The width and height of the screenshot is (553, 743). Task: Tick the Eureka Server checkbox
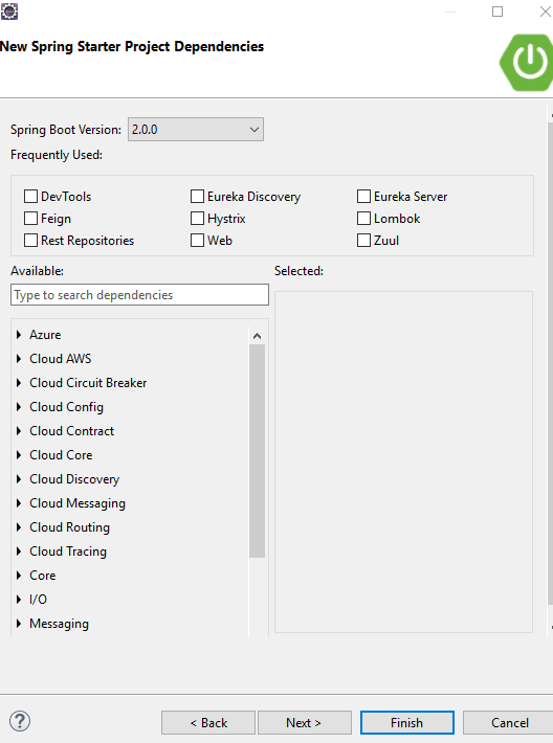coord(363,196)
